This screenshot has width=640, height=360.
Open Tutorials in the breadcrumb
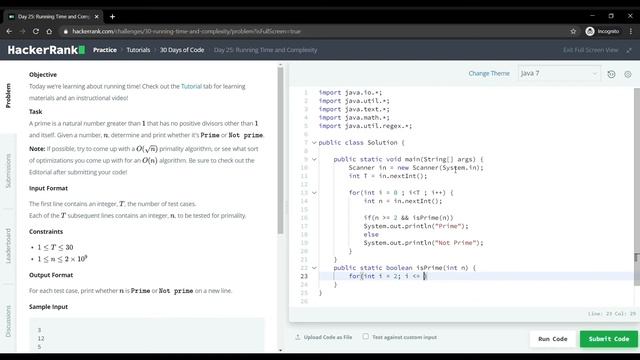coord(138,50)
